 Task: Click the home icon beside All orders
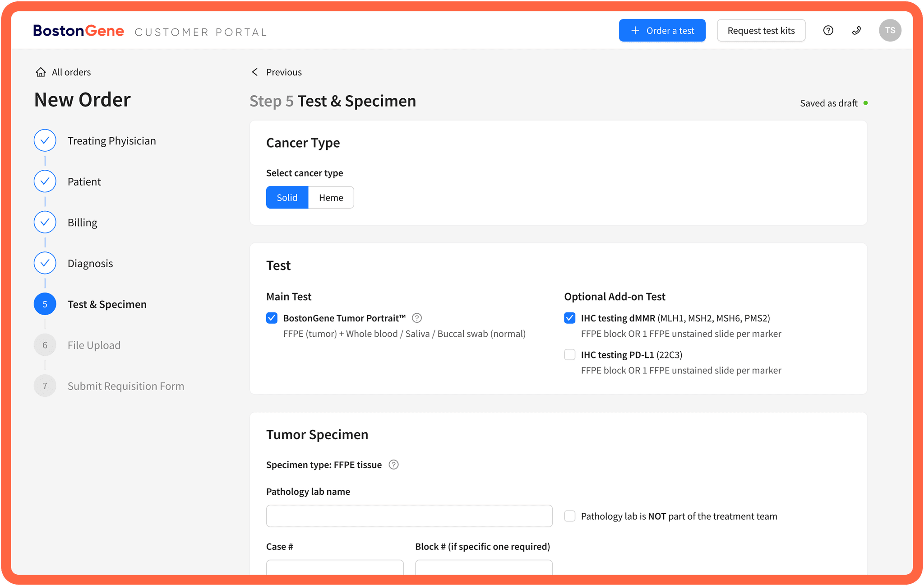click(41, 72)
